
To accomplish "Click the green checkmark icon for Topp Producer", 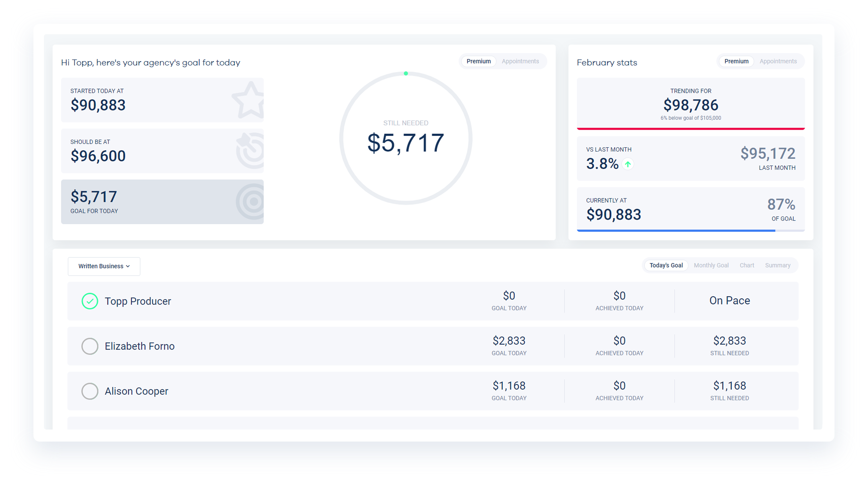I will pyautogui.click(x=90, y=301).
